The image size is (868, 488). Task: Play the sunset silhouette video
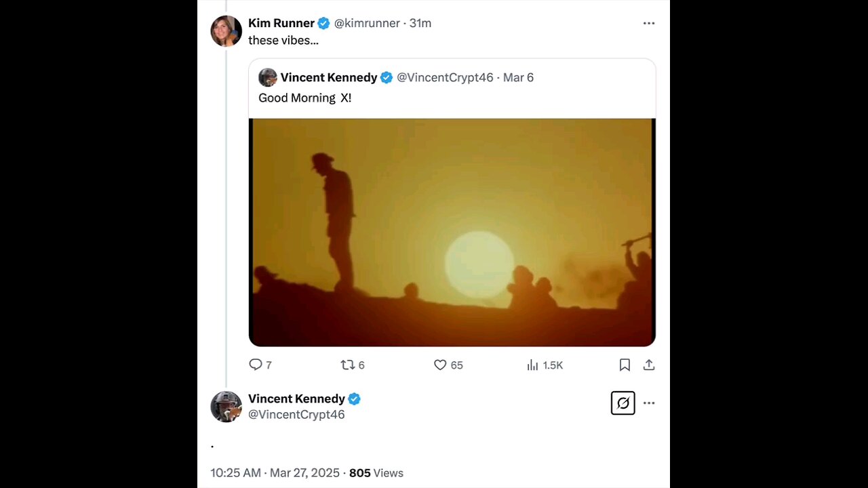pyautogui.click(x=452, y=232)
